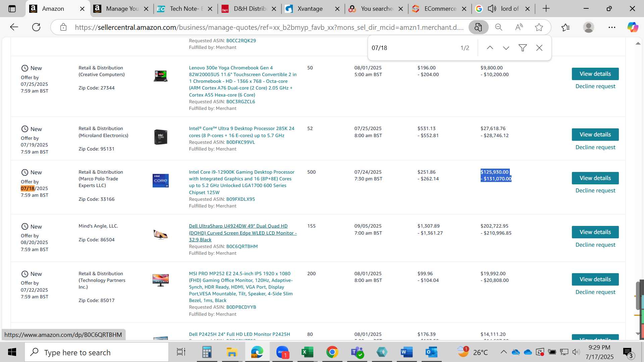
Task: Open favorites list icon
Action: pos(566,27)
